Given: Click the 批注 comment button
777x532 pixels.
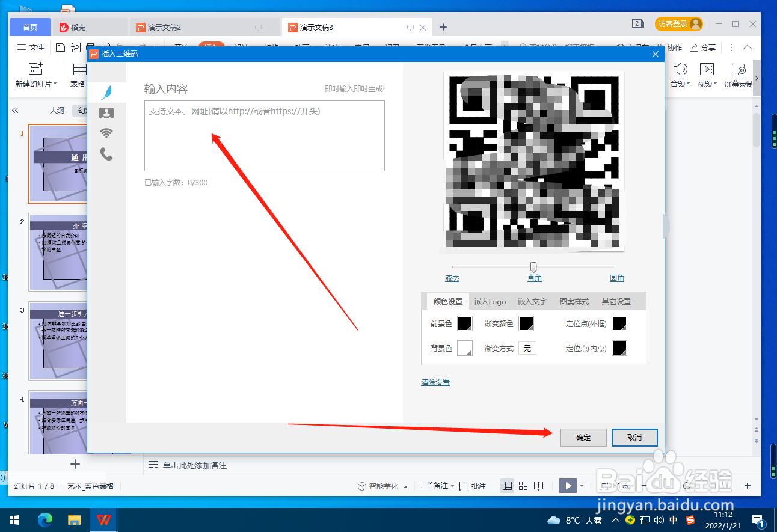Looking at the screenshot, I should pos(473,486).
